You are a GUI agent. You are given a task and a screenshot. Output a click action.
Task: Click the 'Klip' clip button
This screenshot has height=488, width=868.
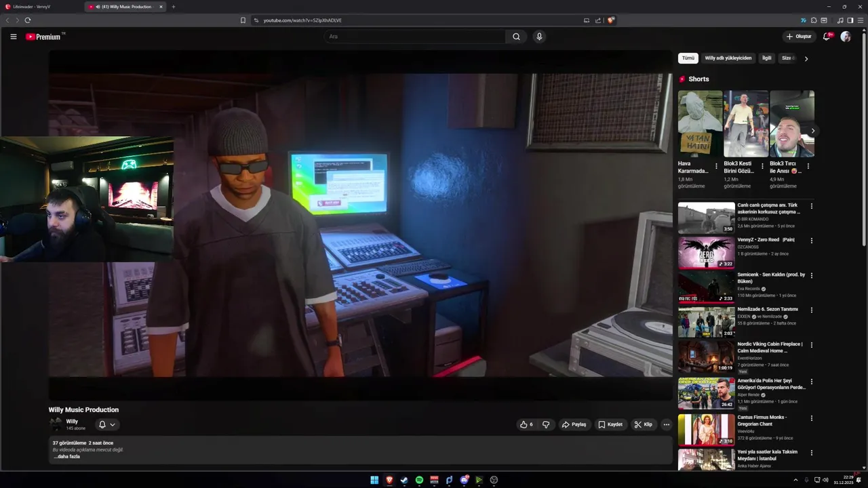coord(644,424)
